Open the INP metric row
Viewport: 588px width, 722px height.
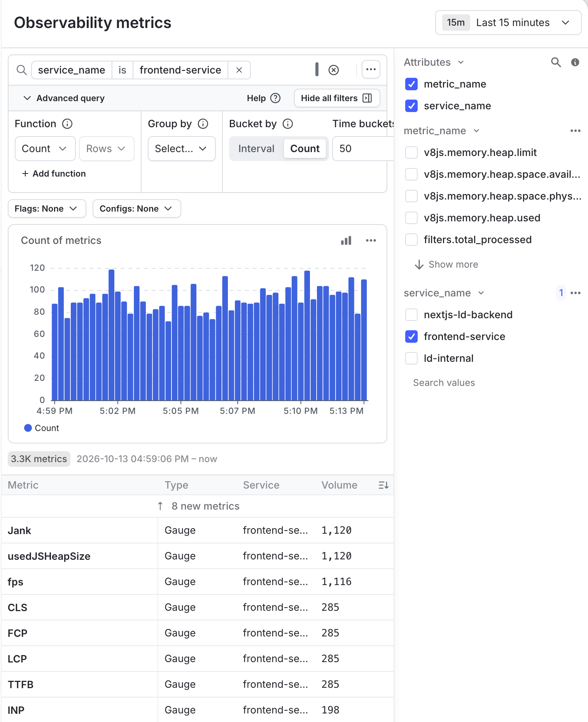tap(198, 710)
